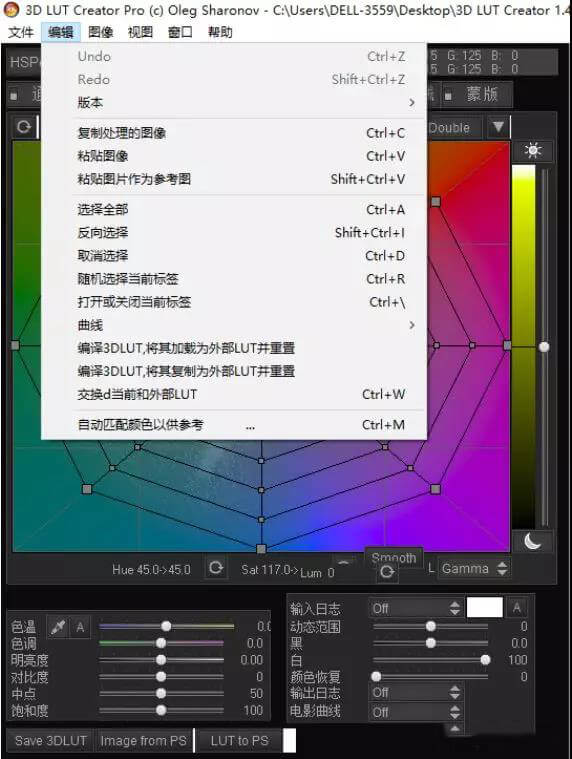Click the color temperature eyedropper icon
This screenshot has width=572, height=759.
58,627
